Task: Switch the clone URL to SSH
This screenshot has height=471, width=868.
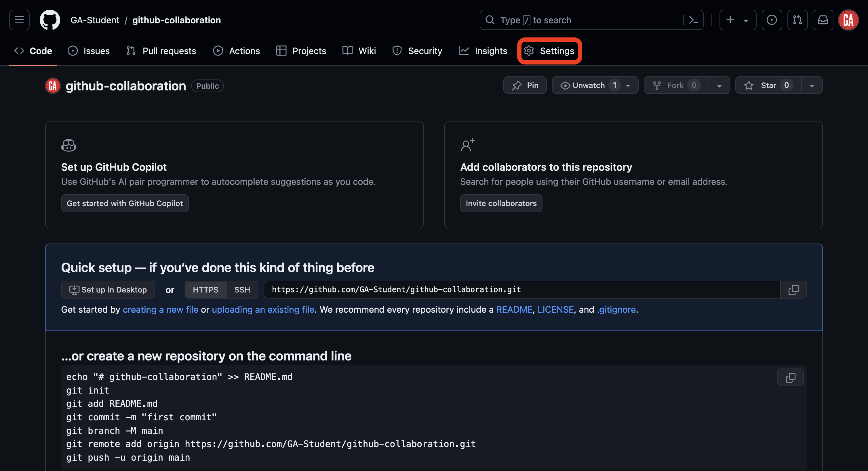Action: [x=242, y=290]
